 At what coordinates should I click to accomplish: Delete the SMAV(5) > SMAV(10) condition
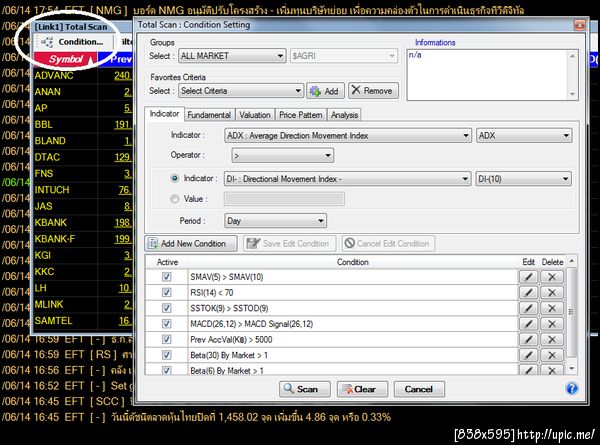coord(552,277)
